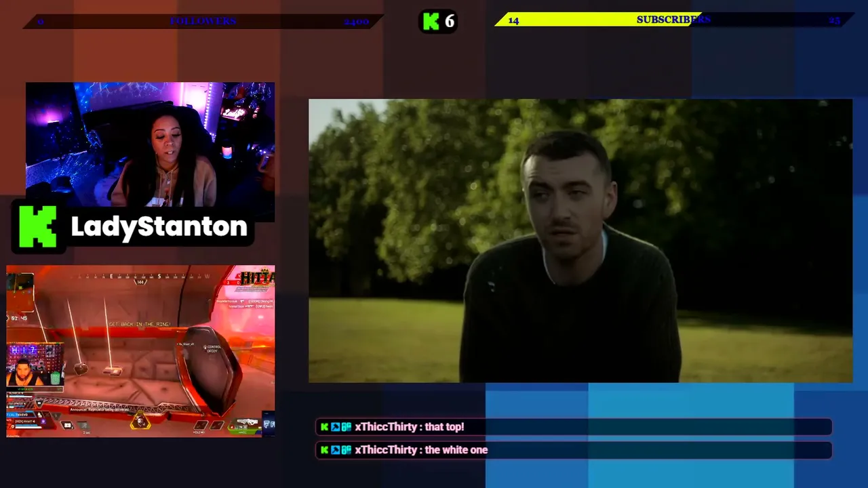Click the "that top!" chat message text
This screenshot has height=488, width=868.
(x=444, y=427)
